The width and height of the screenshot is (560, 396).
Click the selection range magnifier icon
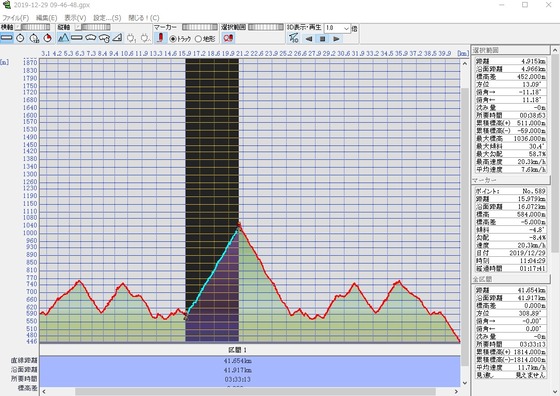point(228,37)
